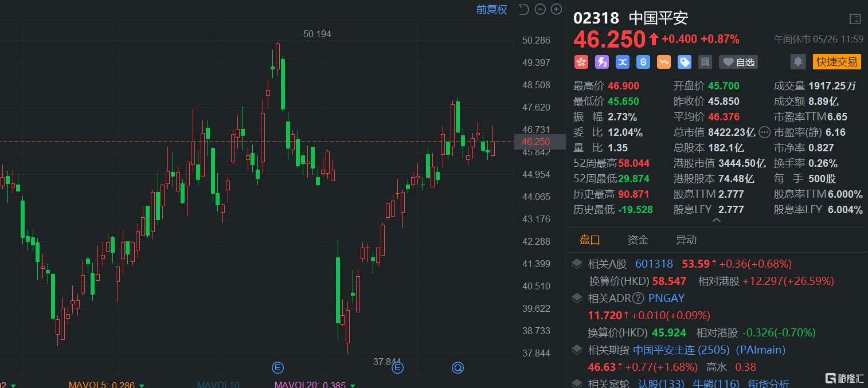Click the chart reset undo icon
This screenshot has height=388, width=868.
(x=523, y=9)
